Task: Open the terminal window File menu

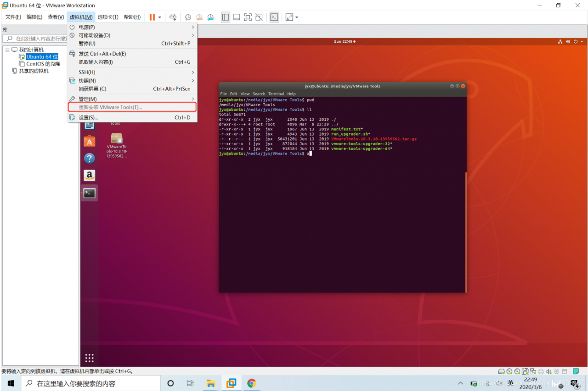Action: tap(224, 94)
